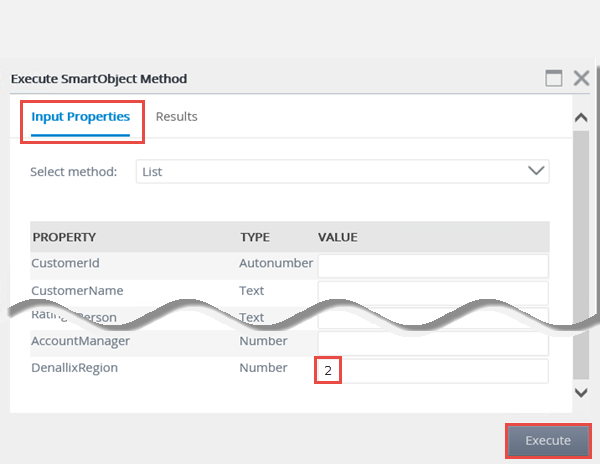Image resolution: width=600 pixels, height=464 pixels.
Task: Click the PROPERTY column header
Action: click(64, 237)
